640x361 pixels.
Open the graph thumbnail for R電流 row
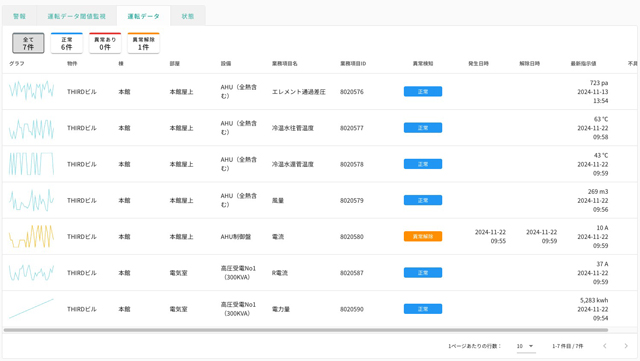coord(31,272)
